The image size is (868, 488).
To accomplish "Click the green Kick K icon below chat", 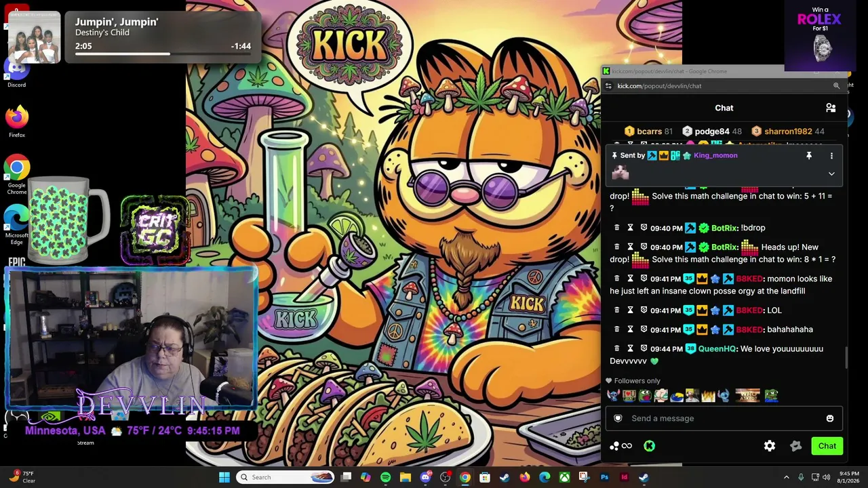I will [649, 446].
